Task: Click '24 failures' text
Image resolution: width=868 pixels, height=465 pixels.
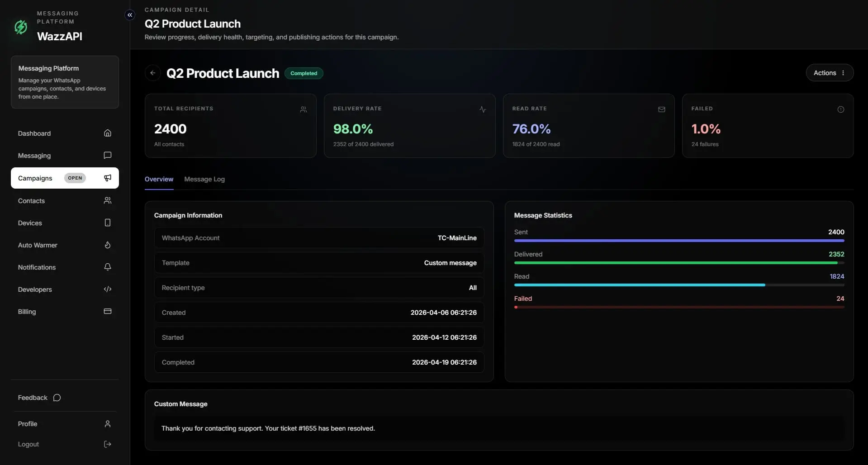Action: click(705, 144)
